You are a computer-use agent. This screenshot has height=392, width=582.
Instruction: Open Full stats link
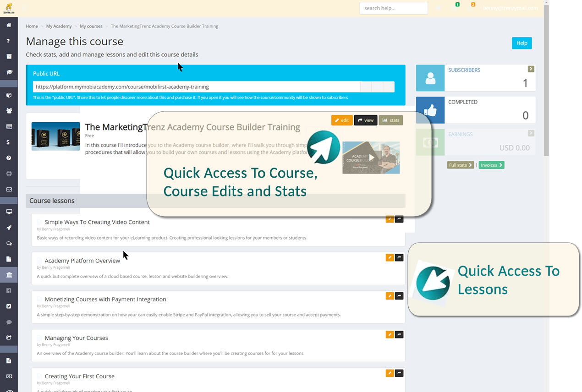click(460, 165)
